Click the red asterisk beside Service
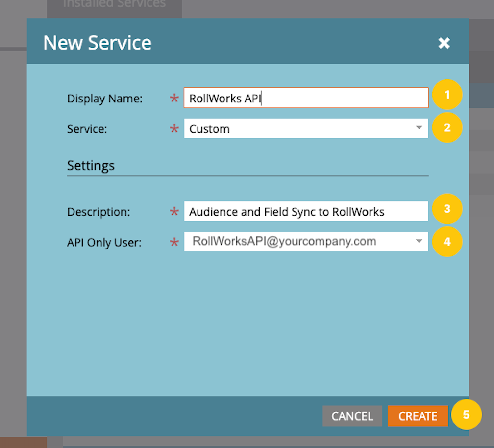The image size is (494, 448). coord(174,129)
